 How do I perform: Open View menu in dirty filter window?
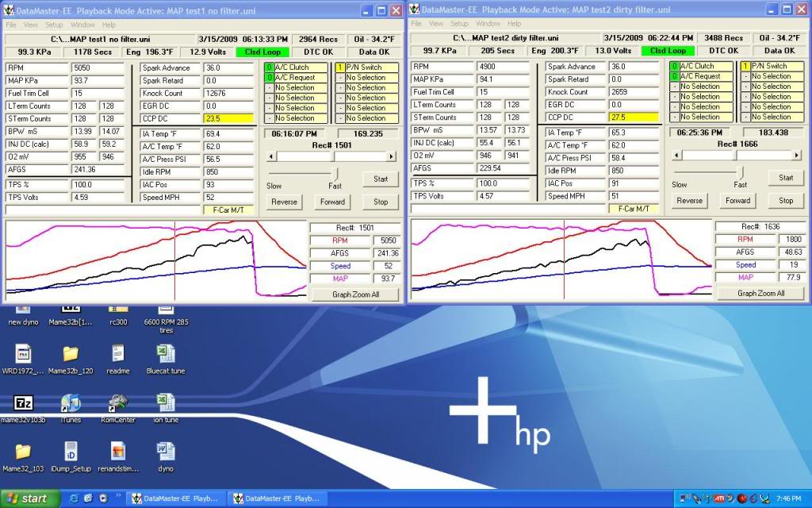point(436,23)
